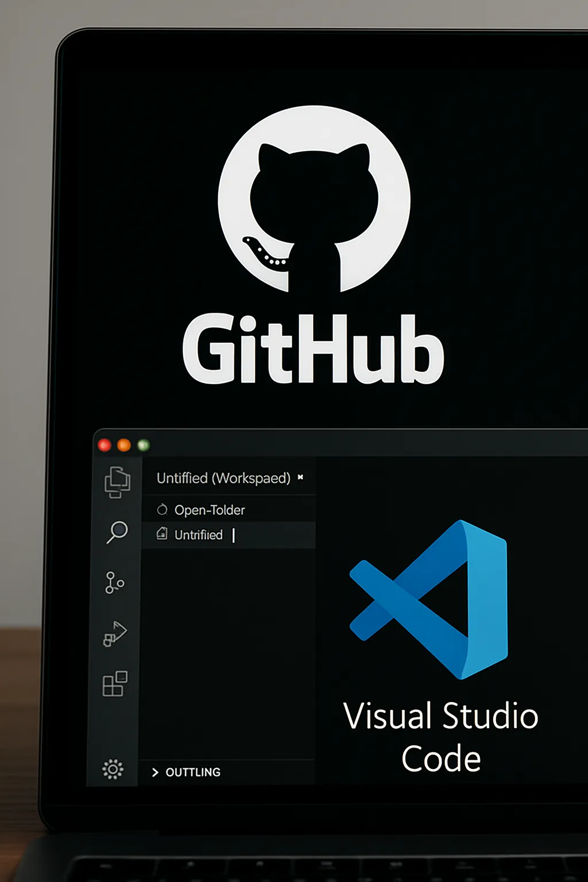Click the GitHub Octocat logo
The image size is (588, 882).
tap(314, 199)
